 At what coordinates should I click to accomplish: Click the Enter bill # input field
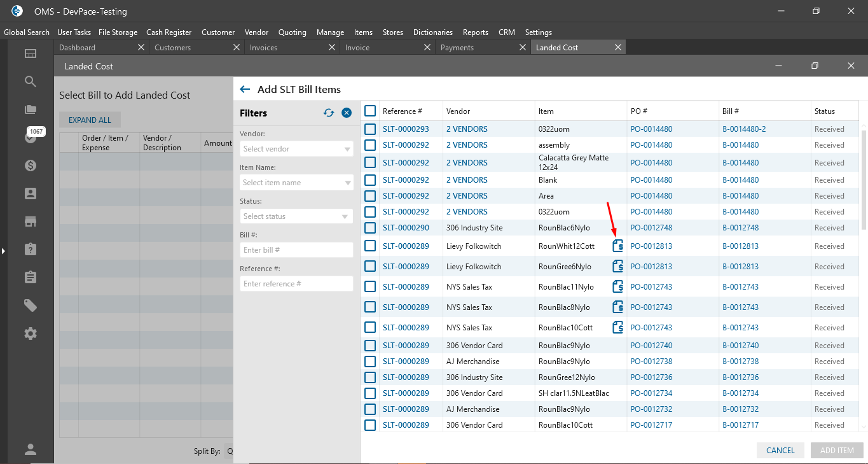(x=296, y=250)
